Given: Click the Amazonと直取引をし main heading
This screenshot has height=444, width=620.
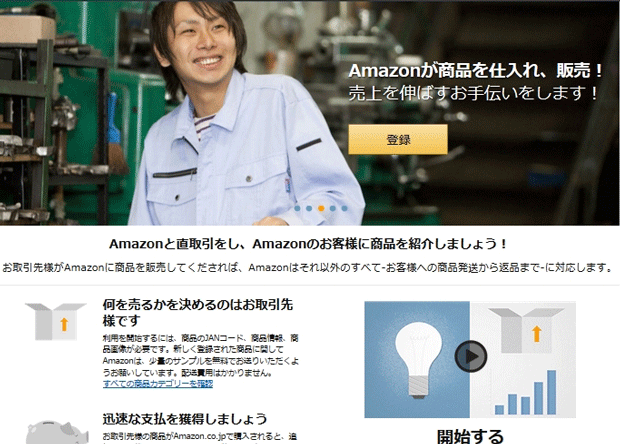Looking at the screenshot, I should point(308,244).
